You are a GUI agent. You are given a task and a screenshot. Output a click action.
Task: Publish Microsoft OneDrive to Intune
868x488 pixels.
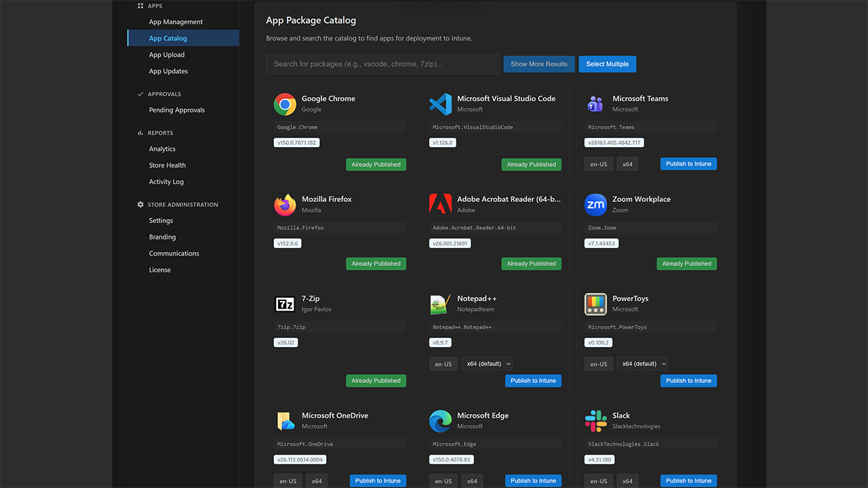tap(378, 481)
